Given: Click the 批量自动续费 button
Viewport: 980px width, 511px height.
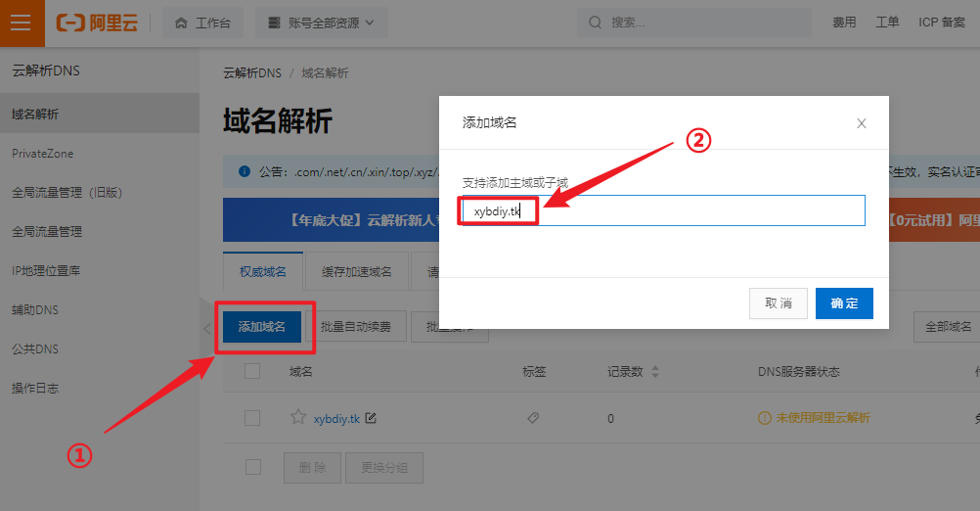Looking at the screenshot, I should point(356,327).
